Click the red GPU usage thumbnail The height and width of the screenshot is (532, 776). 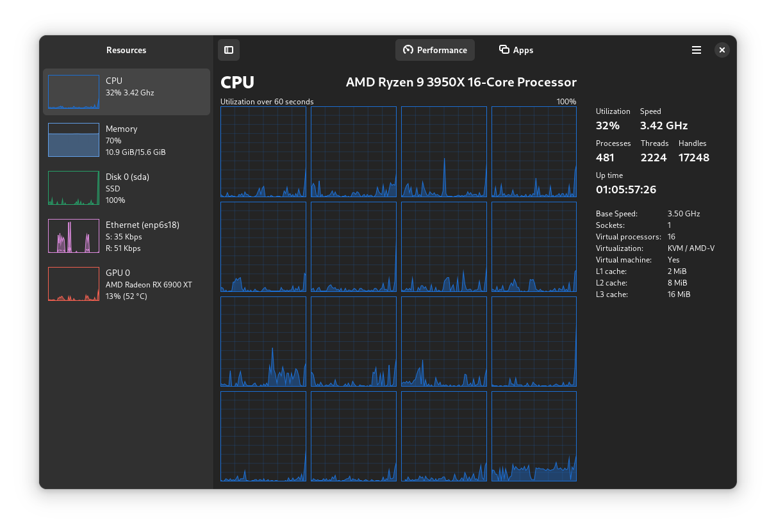coord(74,284)
